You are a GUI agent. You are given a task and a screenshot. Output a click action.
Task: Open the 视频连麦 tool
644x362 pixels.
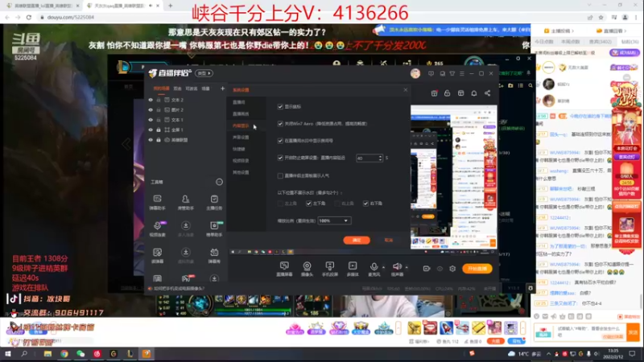click(157, 229)
